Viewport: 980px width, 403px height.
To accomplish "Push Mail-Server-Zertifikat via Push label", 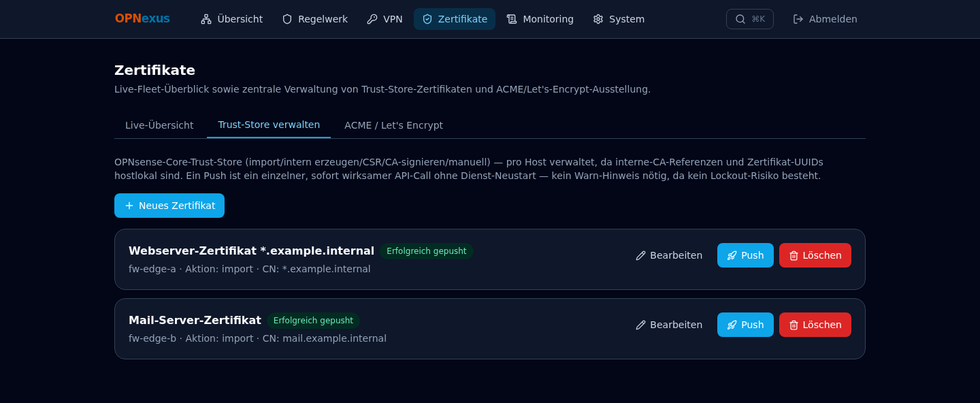I will tap(752, 325).
